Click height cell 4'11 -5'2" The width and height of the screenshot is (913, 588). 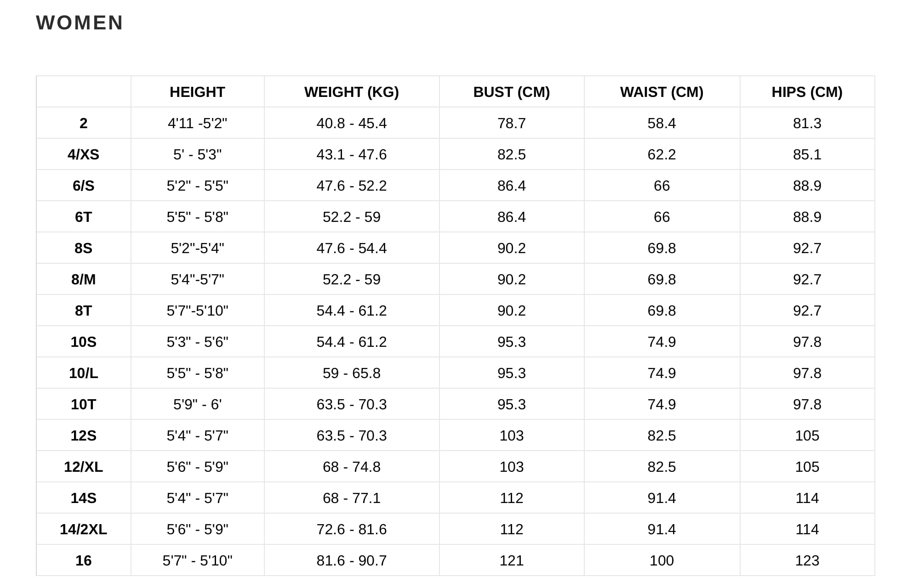[197, 123]
